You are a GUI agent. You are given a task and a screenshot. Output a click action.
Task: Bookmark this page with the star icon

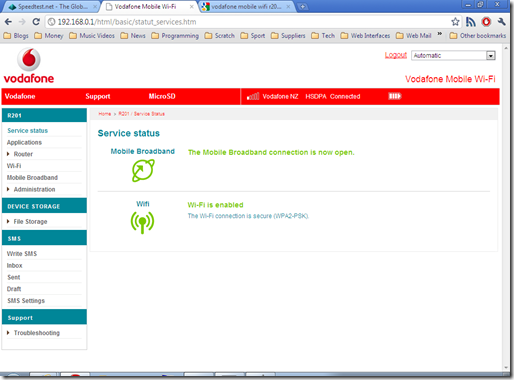(455, 22)
